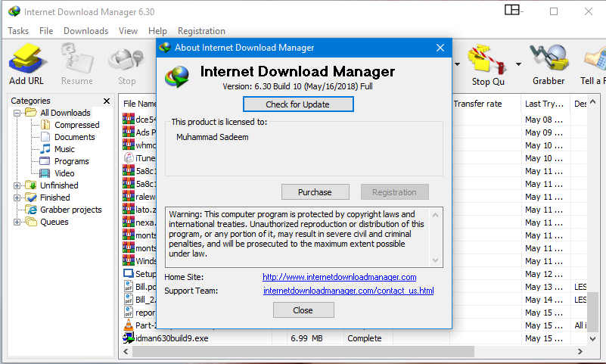This screenshot has height=364, width=606.
Task: Sort by the Last Try column header
Action: [x=545, y=104]
